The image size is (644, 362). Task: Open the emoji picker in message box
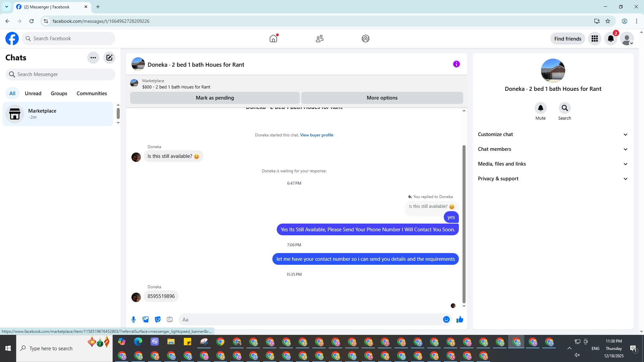[446, 319]
